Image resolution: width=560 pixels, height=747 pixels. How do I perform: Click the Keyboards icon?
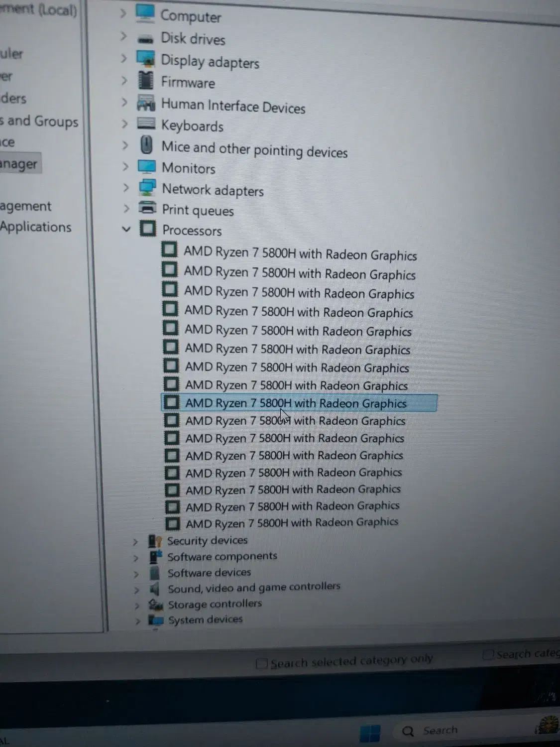click(x=146, y=123)
